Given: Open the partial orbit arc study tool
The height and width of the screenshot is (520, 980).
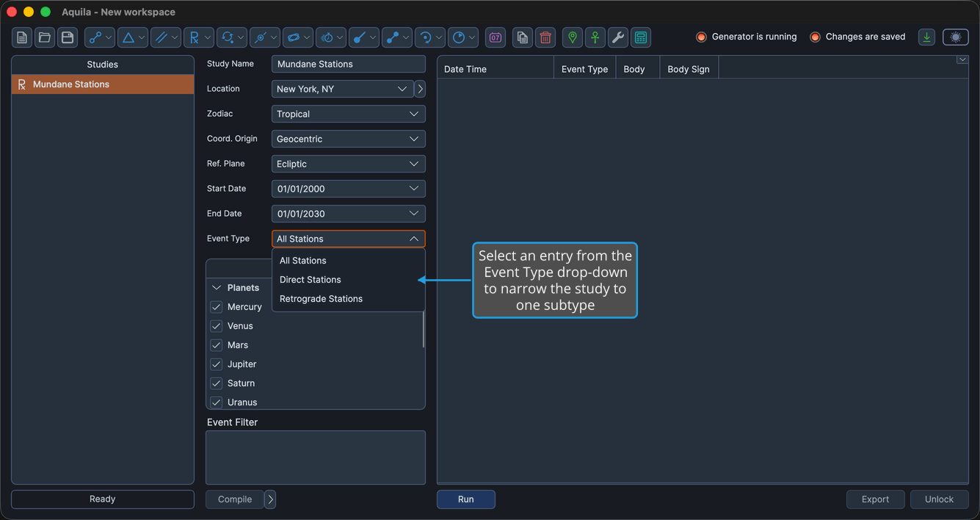Looking at the screenshot, I should pyautogui.click(x=430, y=37).
